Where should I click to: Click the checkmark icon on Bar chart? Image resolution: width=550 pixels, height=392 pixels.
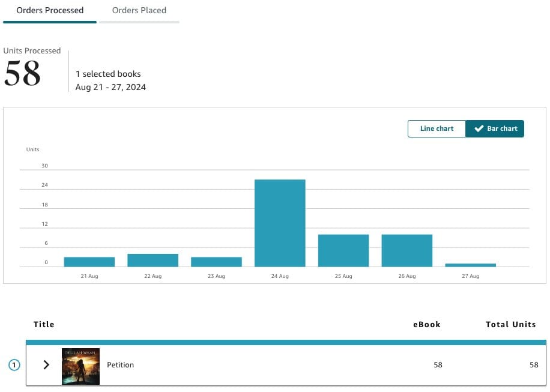click(479, 128)
